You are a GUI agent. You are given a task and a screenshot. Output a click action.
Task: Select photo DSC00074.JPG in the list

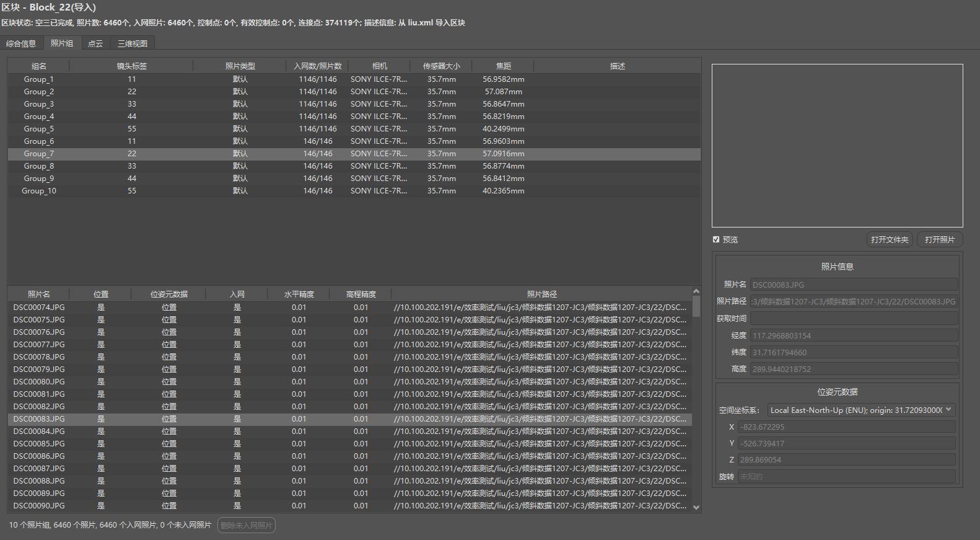349,308
